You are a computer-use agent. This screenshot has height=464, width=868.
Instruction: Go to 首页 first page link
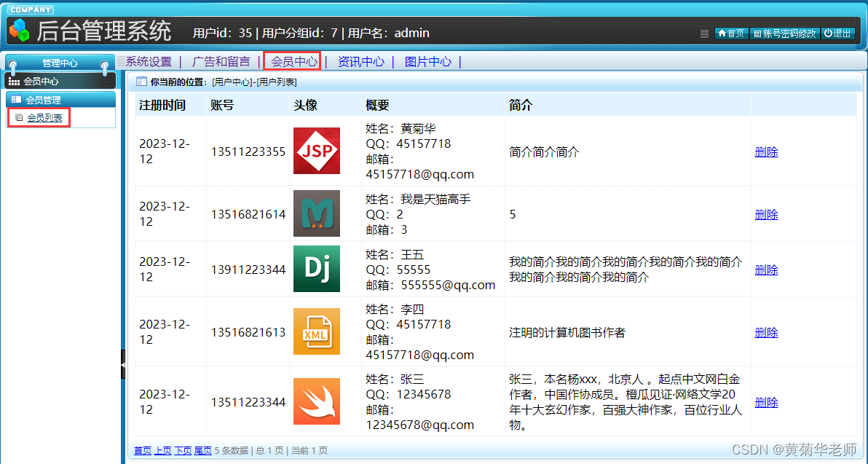tap(142, 451)
